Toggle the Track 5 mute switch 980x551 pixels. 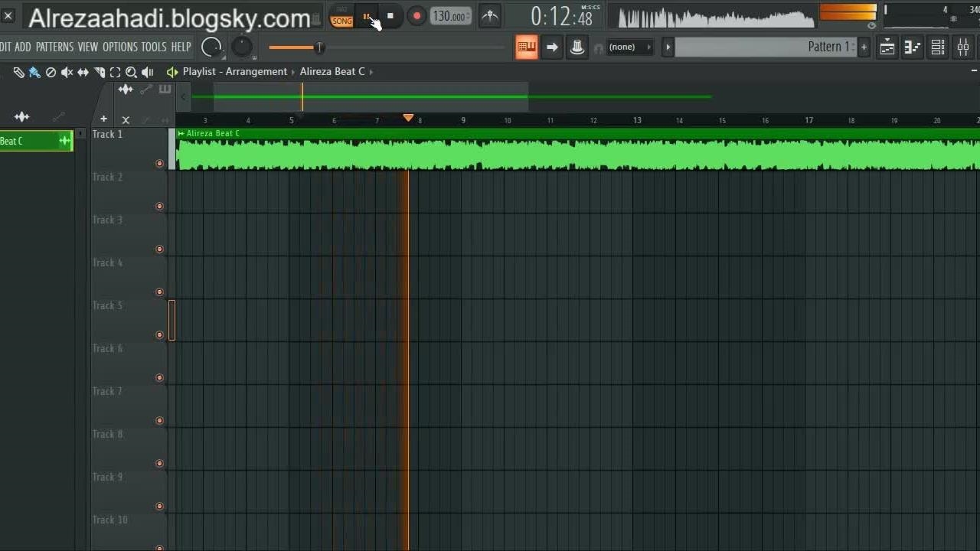pyautogui.click(x=159, y=335)
